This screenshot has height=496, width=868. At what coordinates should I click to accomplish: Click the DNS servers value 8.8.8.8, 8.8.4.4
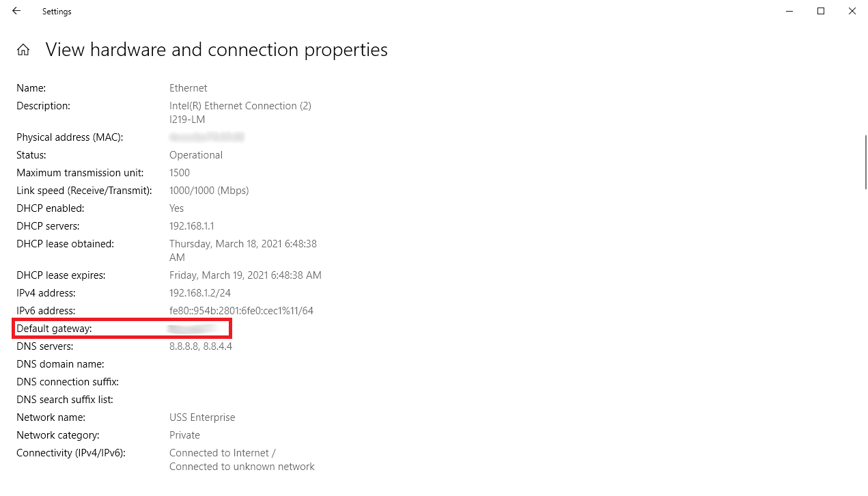coord(201,346)
